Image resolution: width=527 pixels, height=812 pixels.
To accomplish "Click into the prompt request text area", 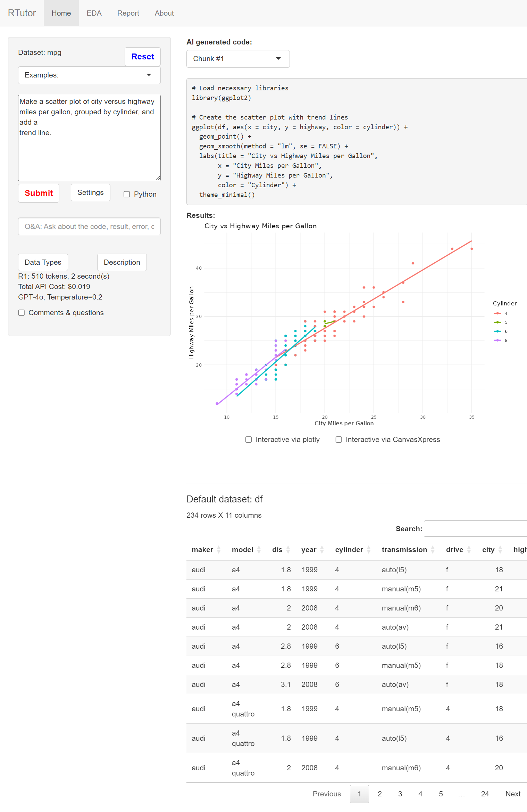I will (89, 138).
